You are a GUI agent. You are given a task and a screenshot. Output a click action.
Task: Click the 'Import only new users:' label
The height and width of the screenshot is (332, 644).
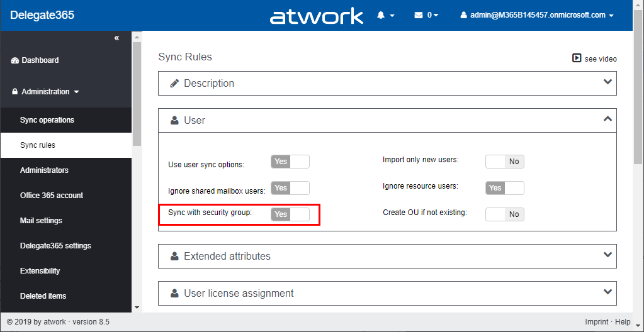click(x=421, y=160)
